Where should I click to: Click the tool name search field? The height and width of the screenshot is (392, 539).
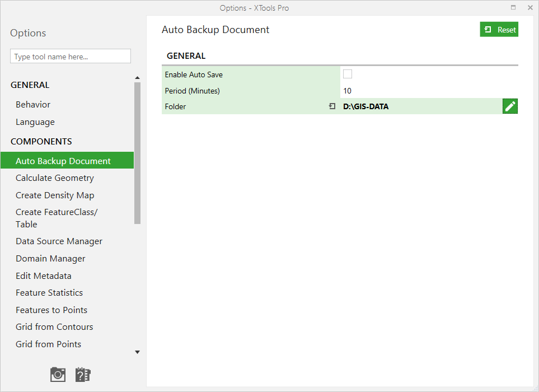[70, 56]
